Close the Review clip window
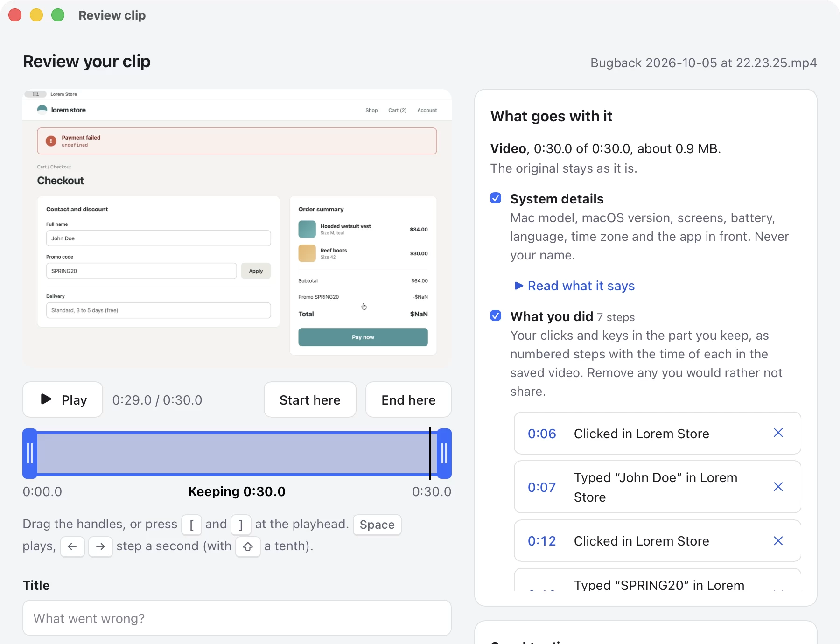 (x=15, y=15)
